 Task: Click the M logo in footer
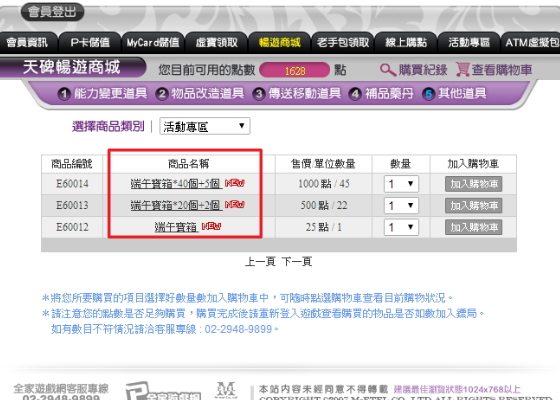tap(226, 390)
